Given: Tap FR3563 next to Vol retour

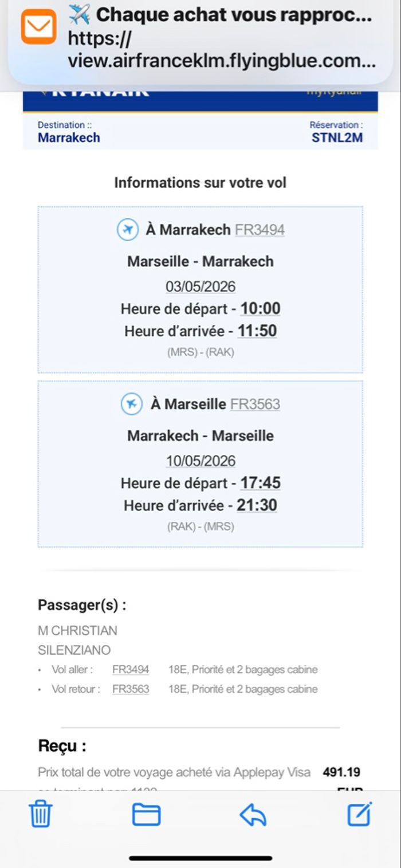Looking at the screenshot, I should [131, 689].
